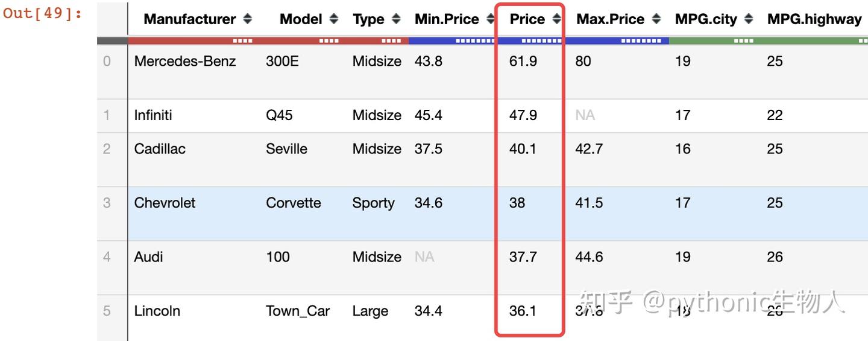Click the Min.Price sort arrows
The width and height of the screenshot is (868, 341).
tap(488, 19)
